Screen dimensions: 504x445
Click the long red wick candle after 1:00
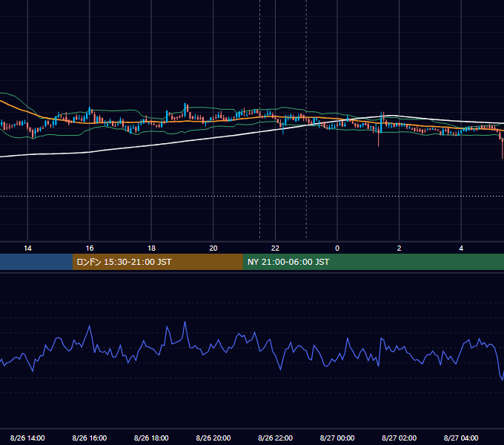coord(379,136)
